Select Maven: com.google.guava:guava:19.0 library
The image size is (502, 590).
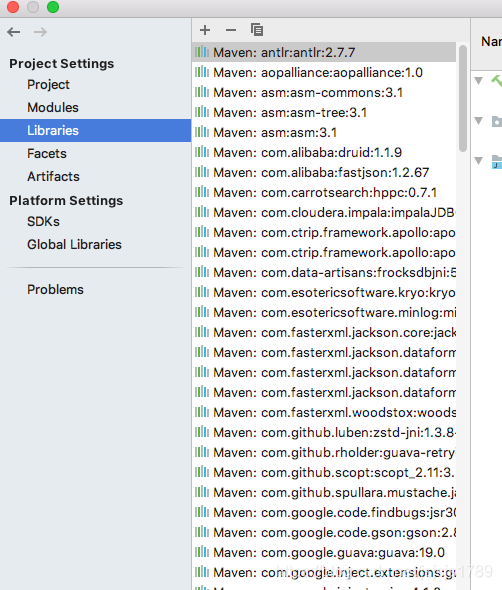click(324, 552)
